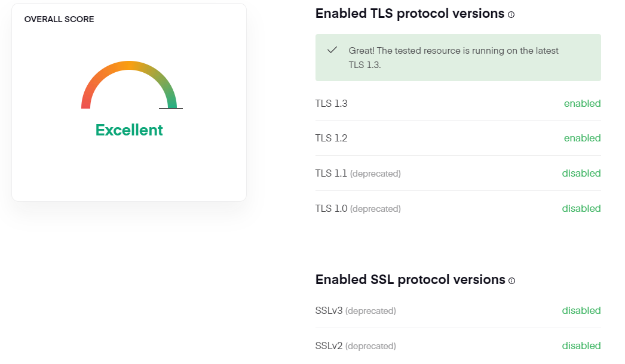Open the TLS protocol versions info tooltip

click(513, 14)
